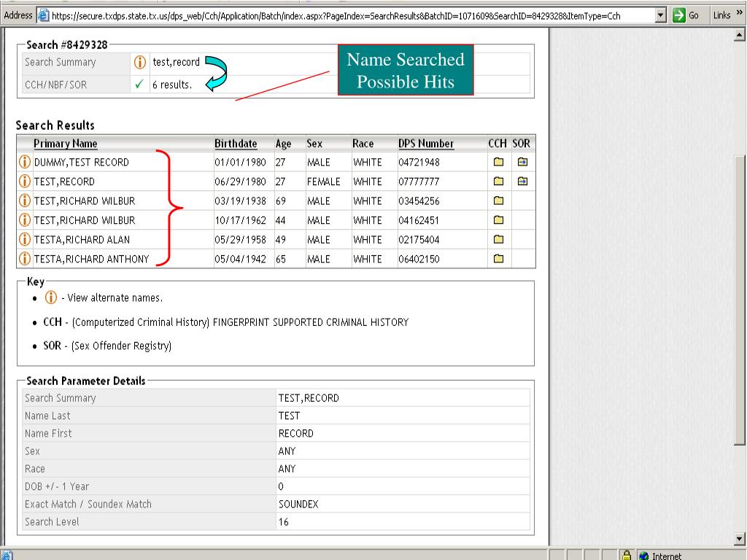Open CCH folder for TESTA,RICHARD ALAN
This screenshot has width=747, height=560.
click(498, 239)
